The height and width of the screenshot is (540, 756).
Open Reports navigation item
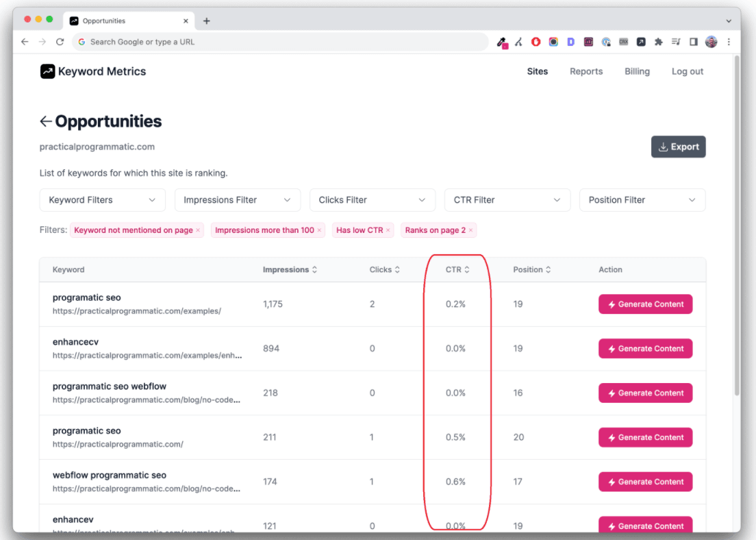pos(585,71)
